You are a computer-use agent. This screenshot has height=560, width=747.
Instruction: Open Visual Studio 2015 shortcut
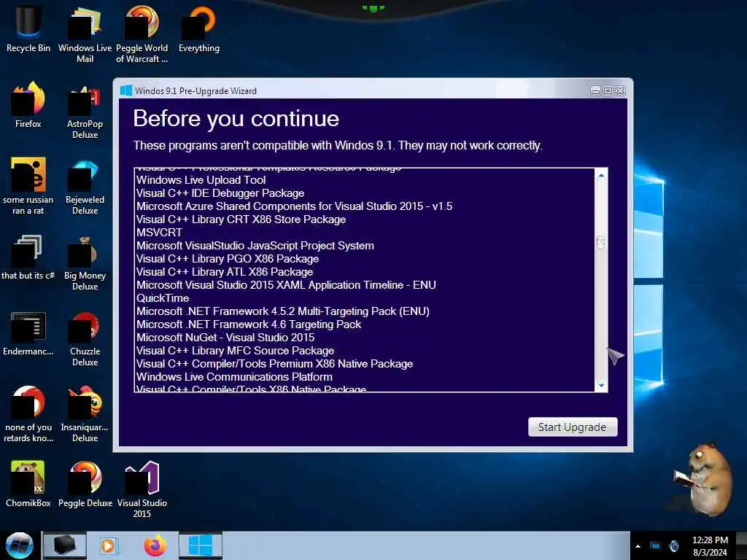142,488
